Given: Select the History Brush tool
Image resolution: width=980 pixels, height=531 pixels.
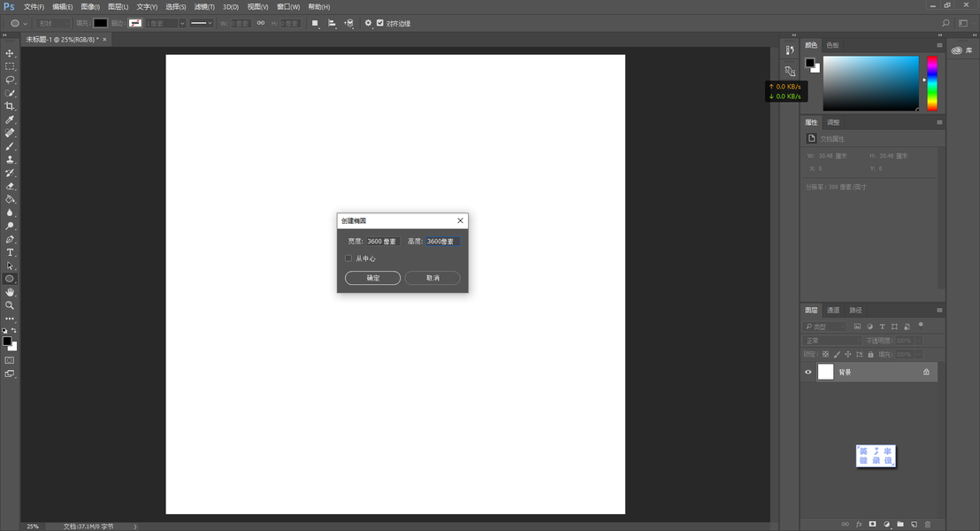Looking at the screenshot, I should [10, 173].
